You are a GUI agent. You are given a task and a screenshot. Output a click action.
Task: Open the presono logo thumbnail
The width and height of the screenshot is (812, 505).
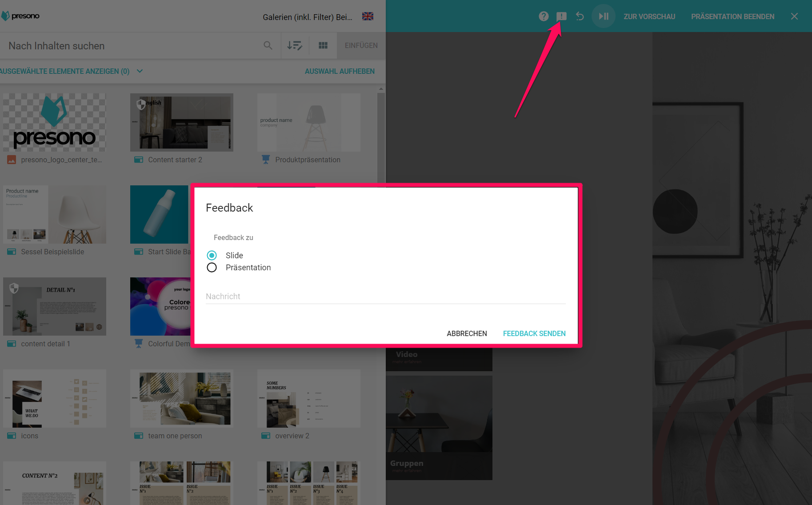(55, 122)
